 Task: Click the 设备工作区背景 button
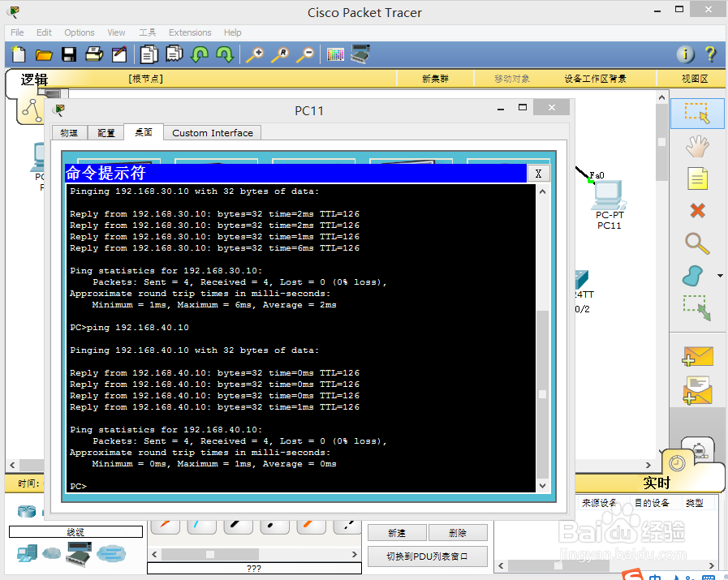595,79
